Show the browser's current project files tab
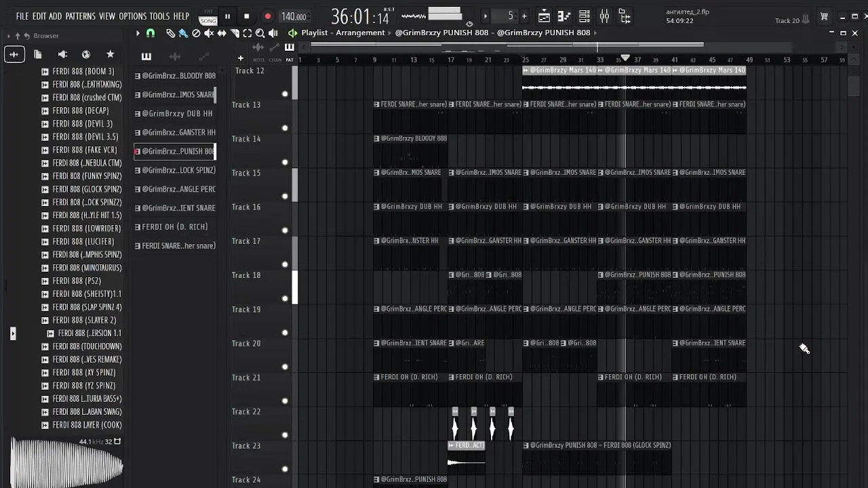Image resolution: width=868 pixels, height=488 pixels. tap(38, 54)
